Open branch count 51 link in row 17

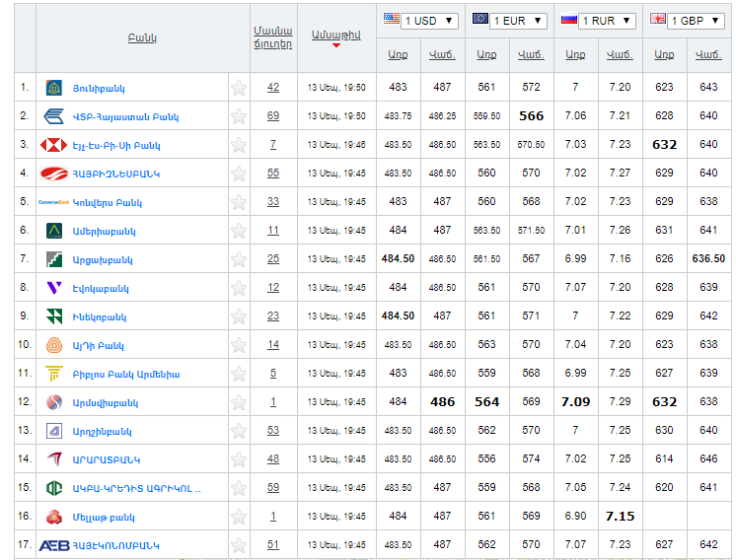[x=273, y=545]
